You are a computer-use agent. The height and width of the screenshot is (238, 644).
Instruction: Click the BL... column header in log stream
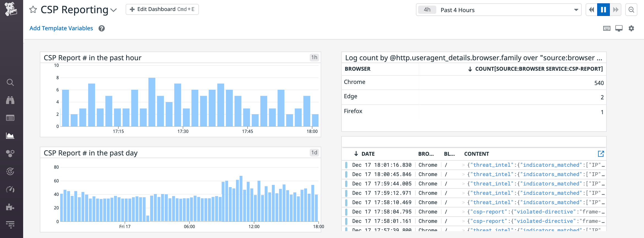[449, 154]
